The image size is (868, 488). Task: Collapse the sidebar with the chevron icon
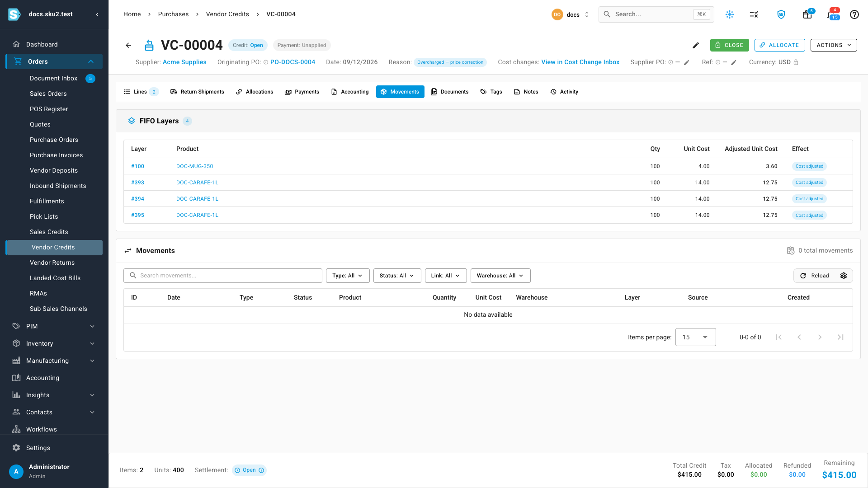click(97, 14)
